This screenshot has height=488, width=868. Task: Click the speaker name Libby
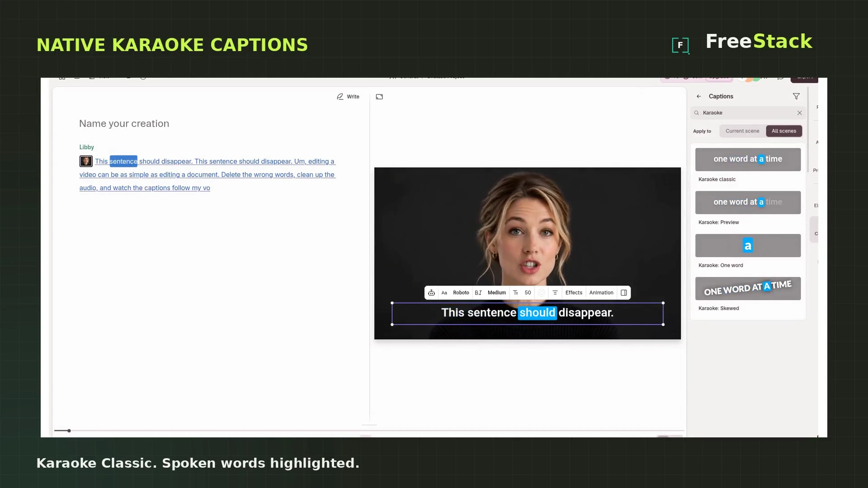click(87, 147)
